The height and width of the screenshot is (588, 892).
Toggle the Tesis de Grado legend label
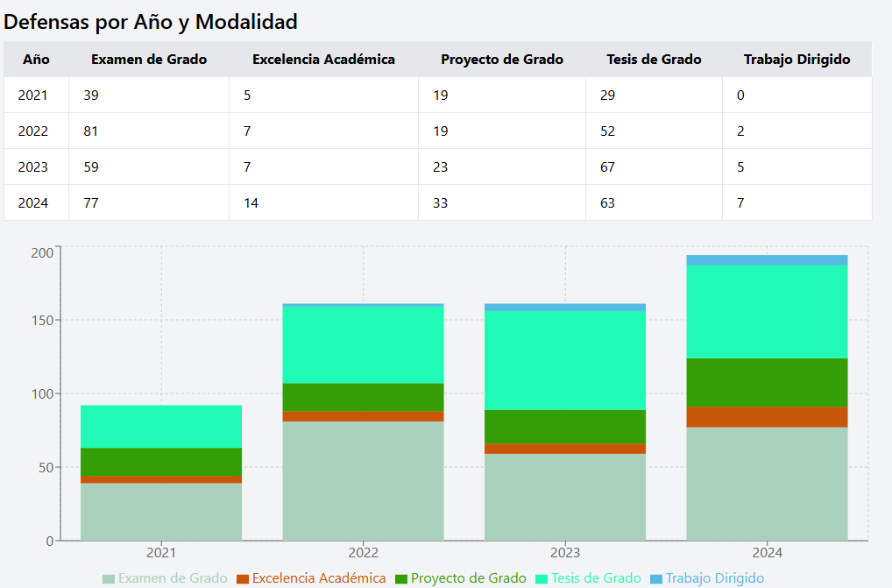pos(596,578)
